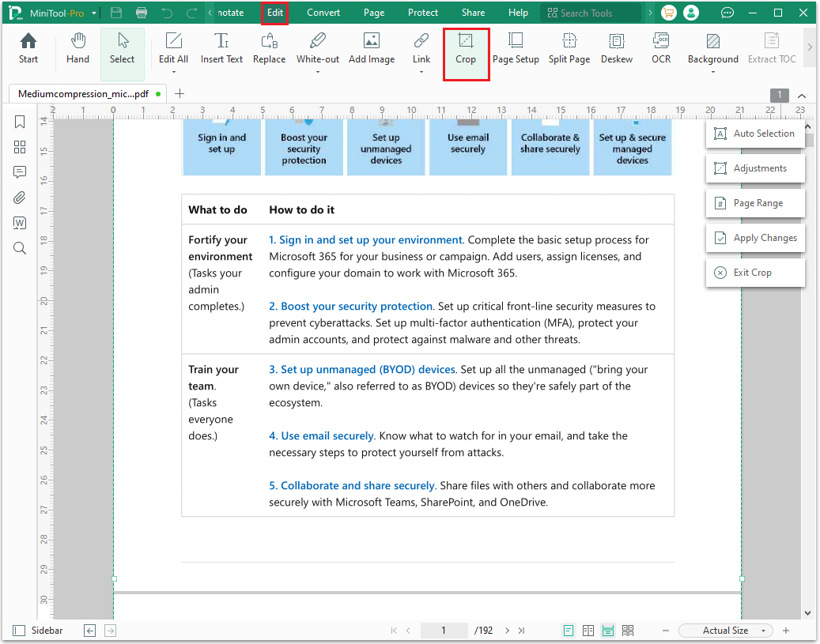Enable continuous scroll view in the status bar
This screenshot has width=820, height=644.
click(x=608, y=630)
